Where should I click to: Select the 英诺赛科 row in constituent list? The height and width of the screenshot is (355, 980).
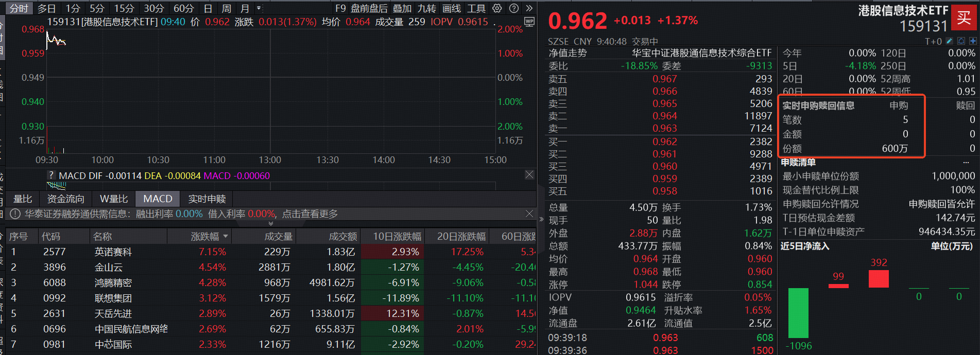pyautogui.click(x=113, y=252)
